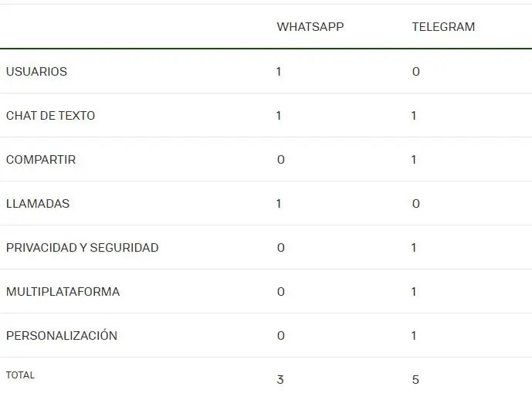Click WhatsApp's score in the USUARIOS row
The width and height of the screenshot is (532, 400).
[279, 72]
